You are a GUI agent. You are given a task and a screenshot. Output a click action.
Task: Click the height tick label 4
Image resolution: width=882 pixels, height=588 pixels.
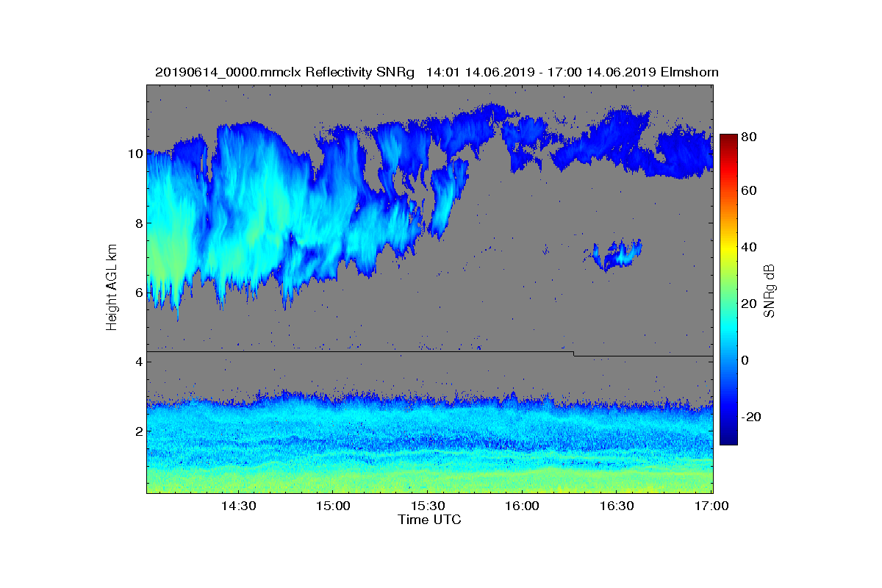click(137, 362)
